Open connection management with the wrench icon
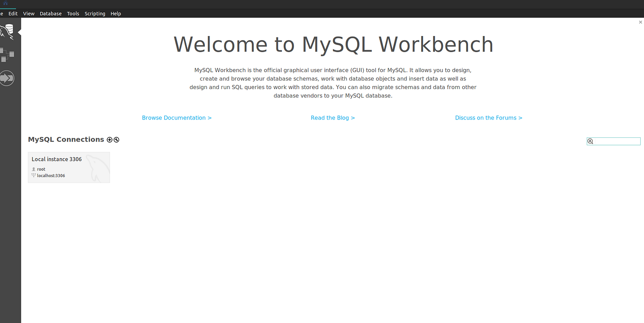Image resolution: width=644 pixels, height=323 pixels. coord(116,139)
